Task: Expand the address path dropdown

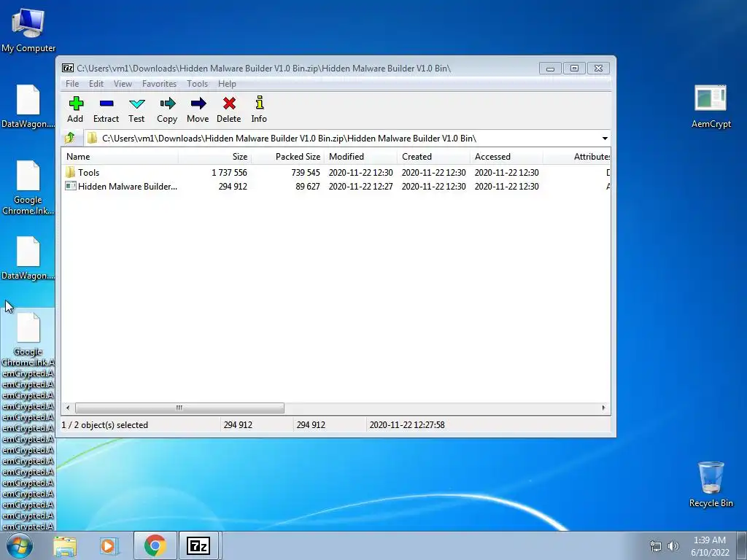Action: coord(605,139)
